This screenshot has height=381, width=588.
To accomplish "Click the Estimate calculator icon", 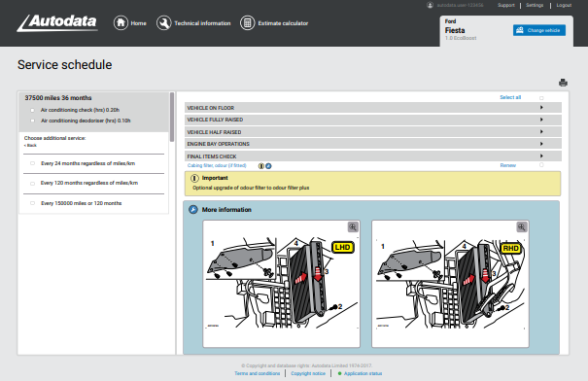I will pyautogui.click(x=248, y=23).
